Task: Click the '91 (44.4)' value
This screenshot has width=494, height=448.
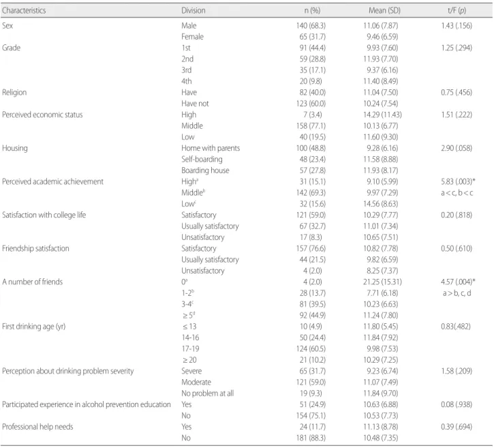Action: (313, 48)
